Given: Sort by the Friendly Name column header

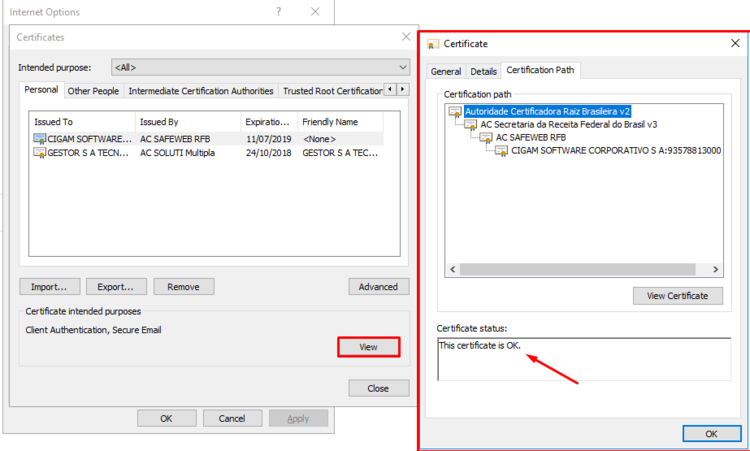Looking at the screenshot, I should coord(340,122).
